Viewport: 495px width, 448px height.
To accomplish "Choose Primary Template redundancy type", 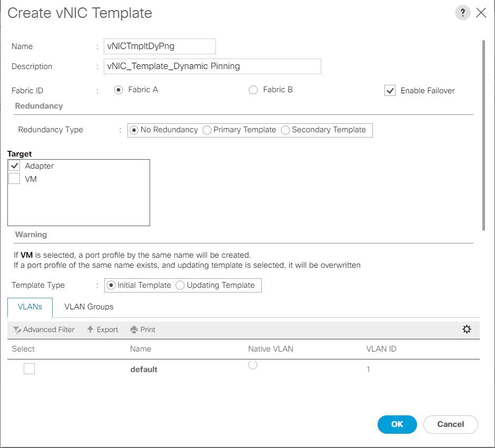I will tap(207, 130).
